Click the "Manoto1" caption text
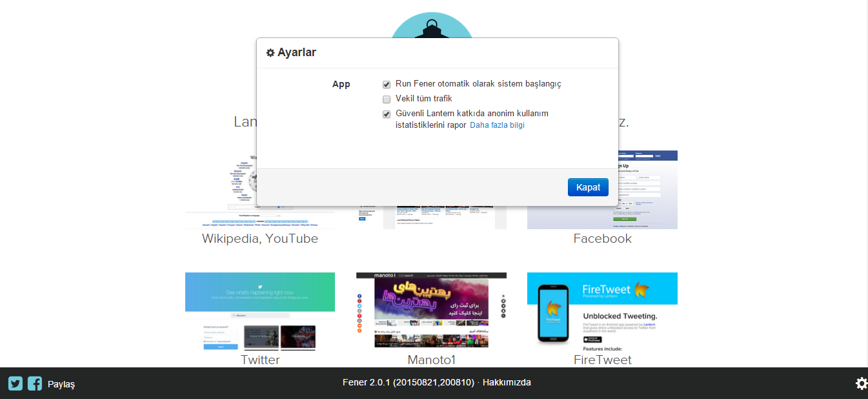 click(432, 360)
